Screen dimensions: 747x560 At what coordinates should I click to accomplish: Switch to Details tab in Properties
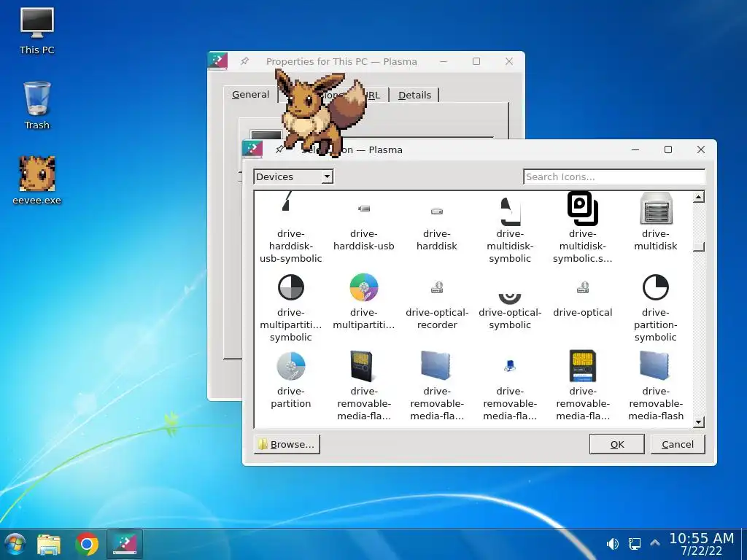pyautogui.click(x=414, y=96)
